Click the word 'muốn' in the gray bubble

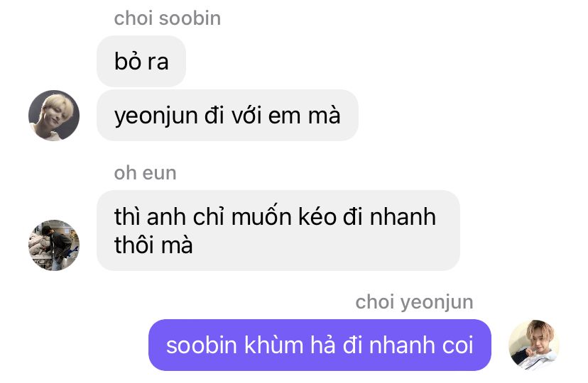pyautogui.click(x=261, y=216)
